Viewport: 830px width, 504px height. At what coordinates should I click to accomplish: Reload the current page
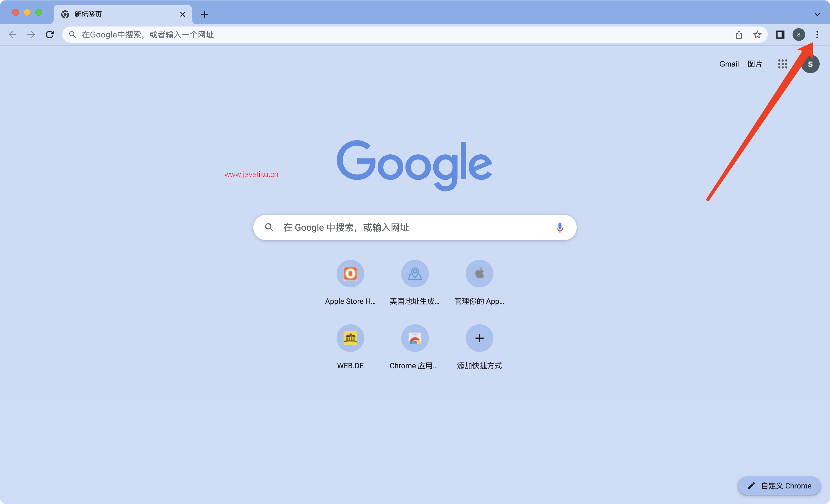pyautogui.click(x=50, y=34)
